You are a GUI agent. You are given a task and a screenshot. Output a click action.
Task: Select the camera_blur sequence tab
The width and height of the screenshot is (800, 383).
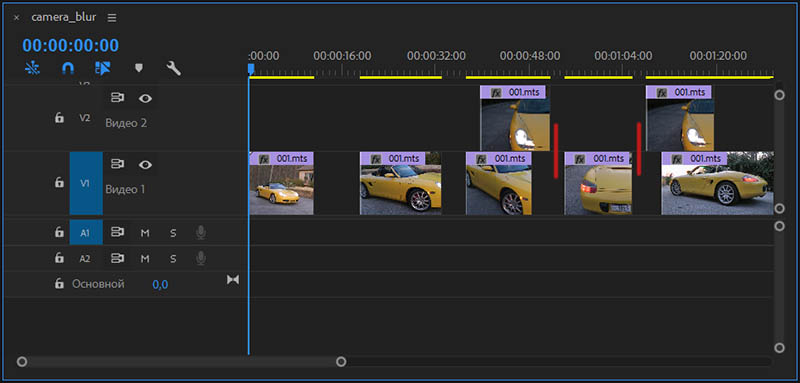point(63,17)
